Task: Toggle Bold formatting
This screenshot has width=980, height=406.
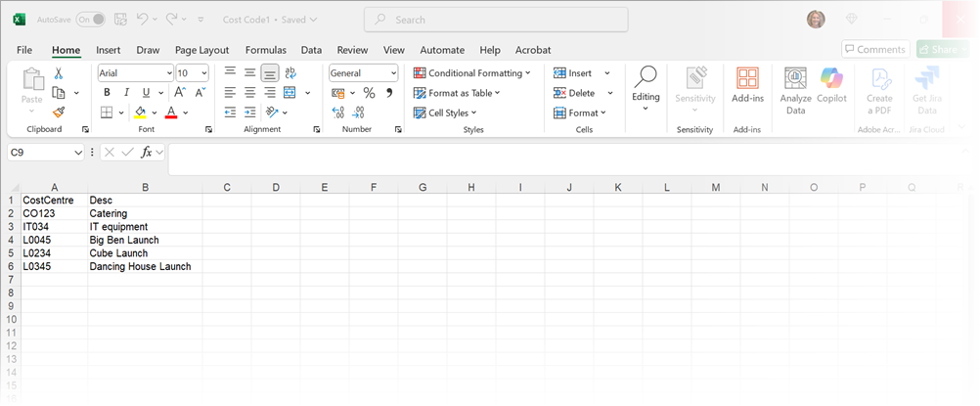Action: [107, 93]
